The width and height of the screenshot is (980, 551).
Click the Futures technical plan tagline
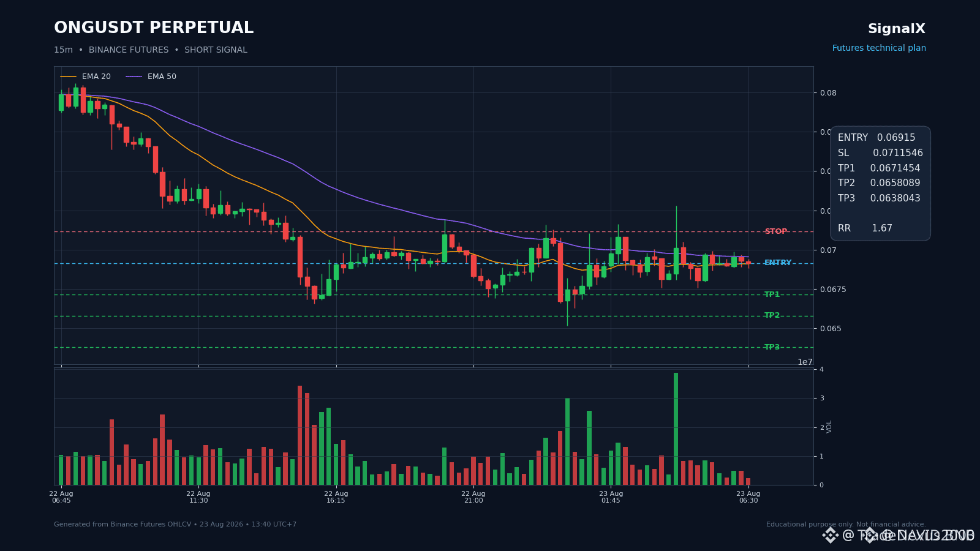[x=879, y=48]
